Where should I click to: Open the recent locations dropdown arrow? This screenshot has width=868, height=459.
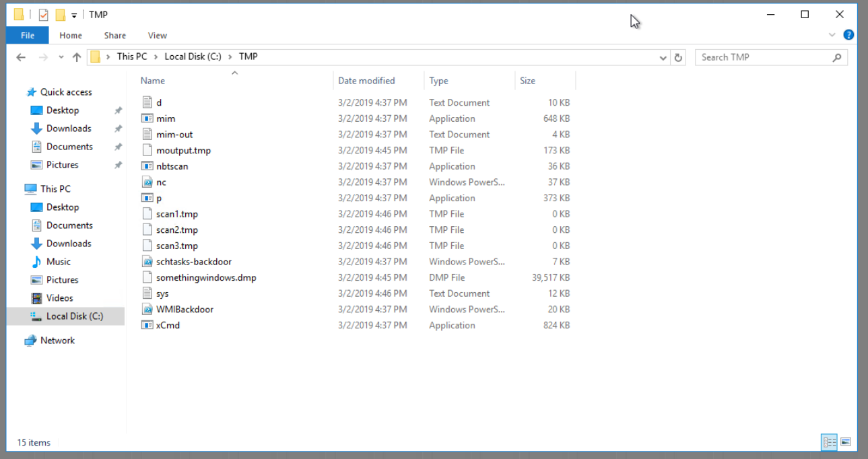(x=61, y=58)
